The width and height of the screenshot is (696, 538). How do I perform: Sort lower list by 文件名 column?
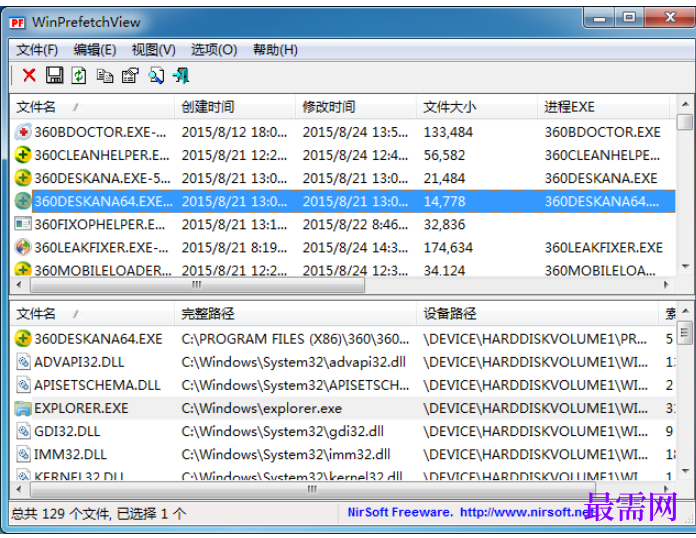point(92,314)
